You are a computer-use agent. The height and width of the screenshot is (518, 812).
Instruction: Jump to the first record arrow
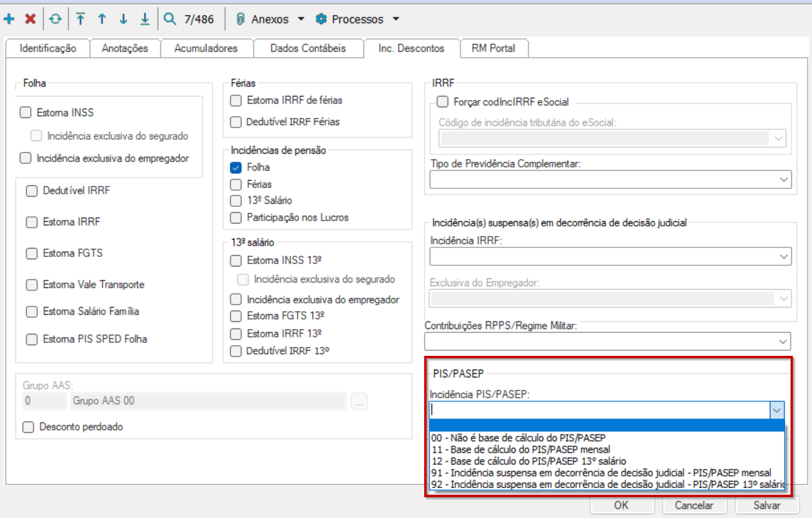pos(81,20)
